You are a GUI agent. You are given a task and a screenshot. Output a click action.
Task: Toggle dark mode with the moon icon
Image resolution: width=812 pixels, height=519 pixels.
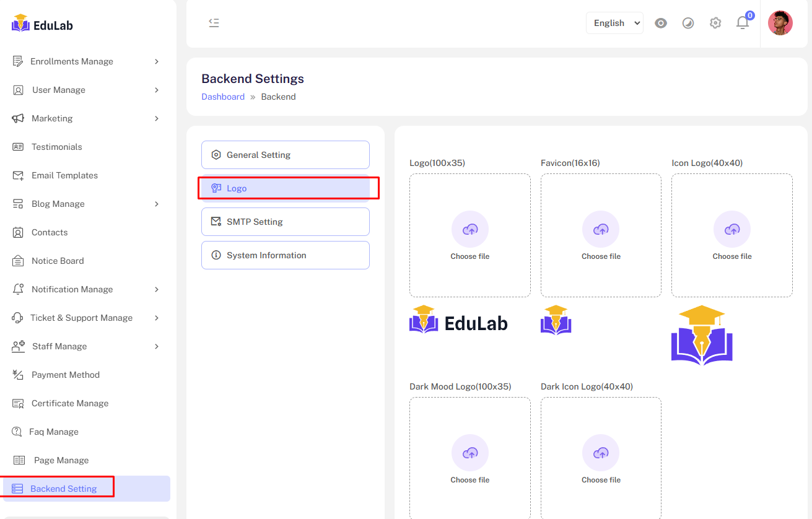(688, 23)
